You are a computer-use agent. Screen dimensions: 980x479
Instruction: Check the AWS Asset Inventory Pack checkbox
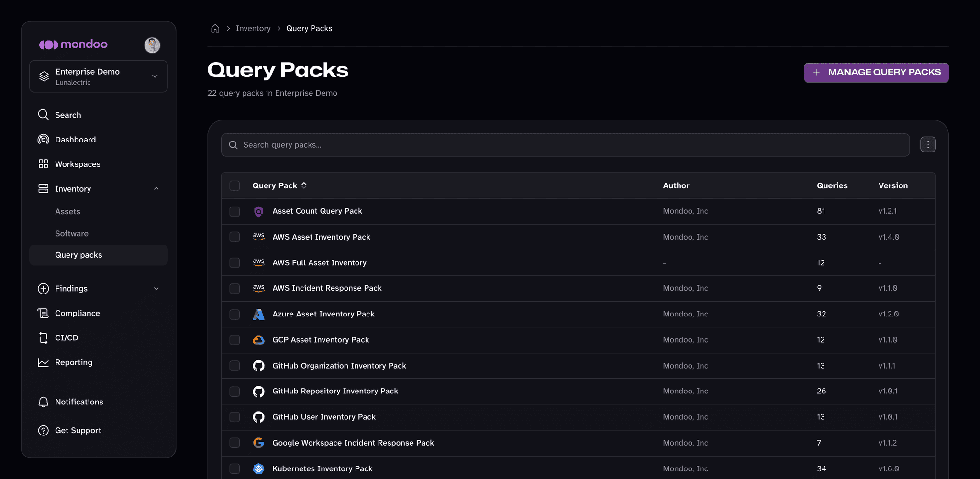click(234, 237)
